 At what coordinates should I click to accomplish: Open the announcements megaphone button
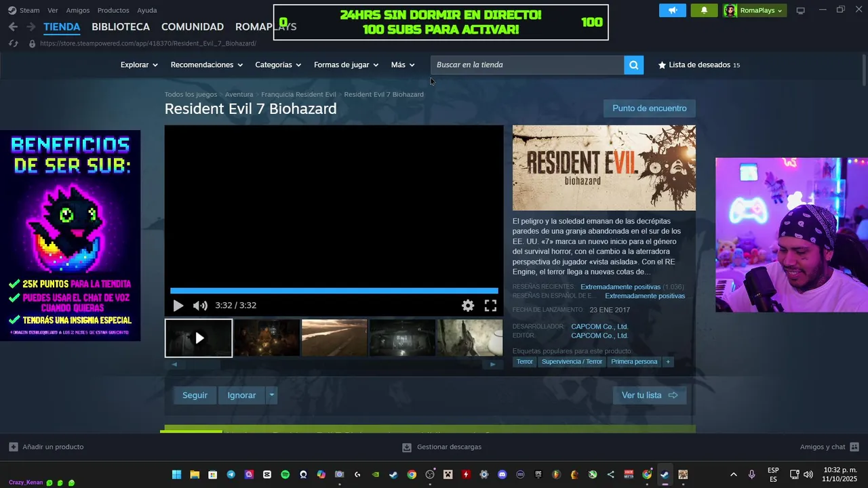(673, 10)
